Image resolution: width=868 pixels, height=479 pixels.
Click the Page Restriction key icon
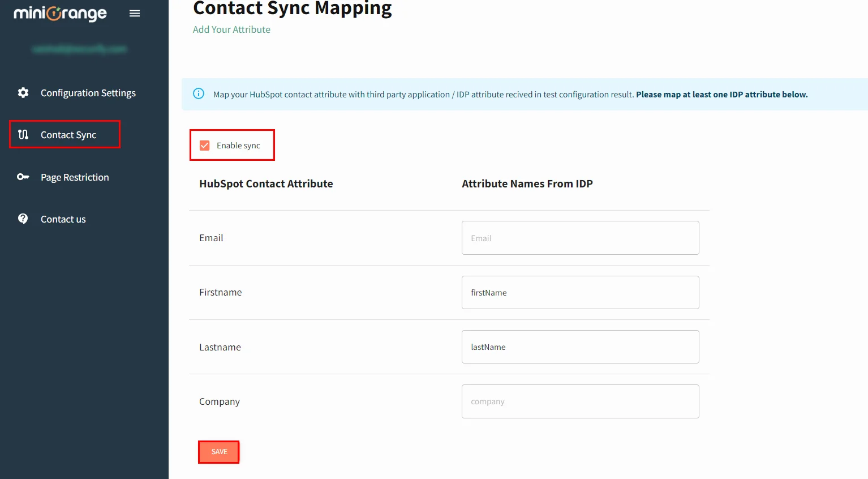tap(23, 177)
